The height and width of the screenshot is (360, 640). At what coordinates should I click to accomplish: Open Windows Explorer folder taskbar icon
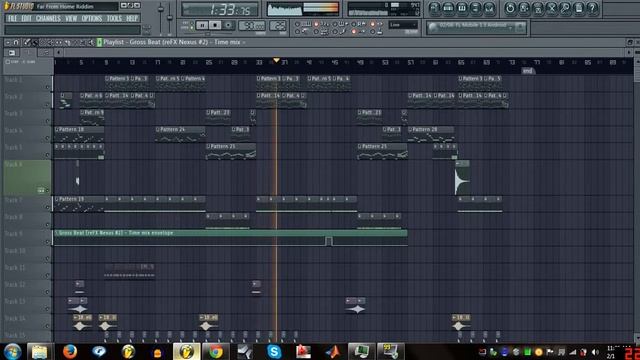click(40, 351)
